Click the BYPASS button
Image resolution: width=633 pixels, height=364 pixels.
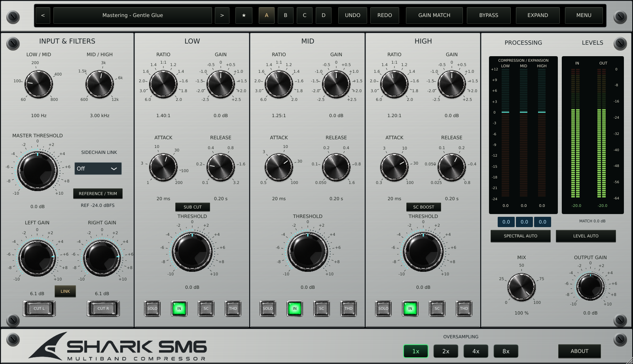pos(489,15)
